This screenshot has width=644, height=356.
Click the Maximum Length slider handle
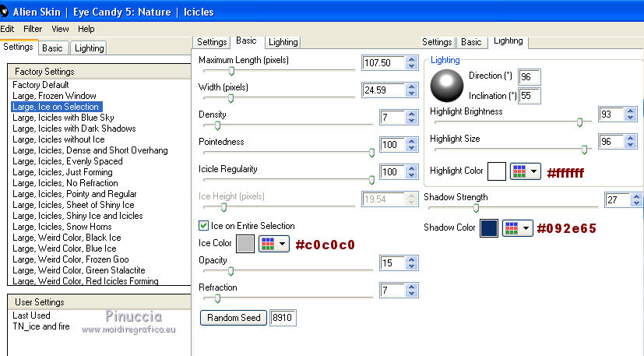pos(231,71)
